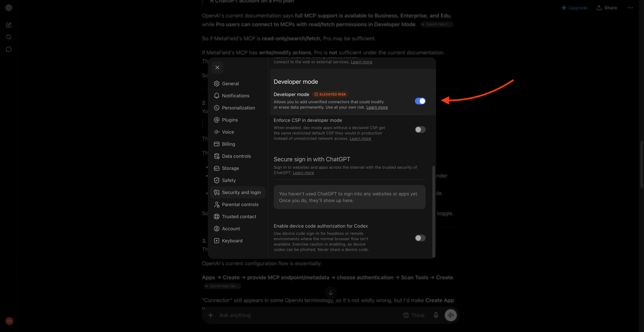Image resolution: width=644 pixels, height=332 pixels.
Task: Click the Ask anything message field
Action: tap(309, 315)
